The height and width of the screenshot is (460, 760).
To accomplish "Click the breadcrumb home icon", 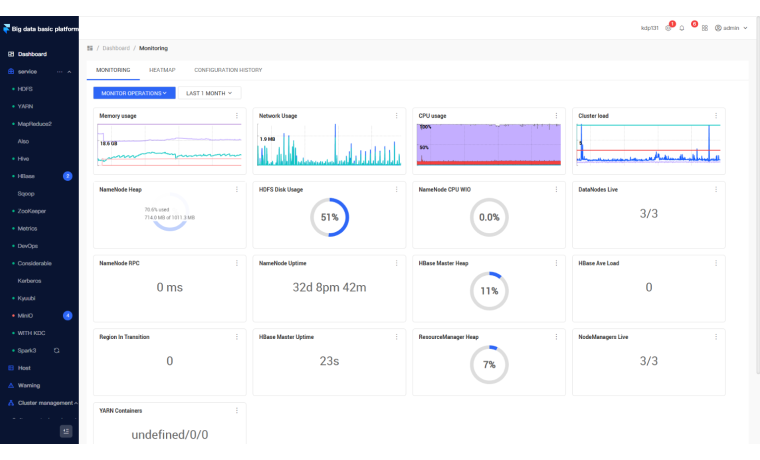I will (90, 48).
